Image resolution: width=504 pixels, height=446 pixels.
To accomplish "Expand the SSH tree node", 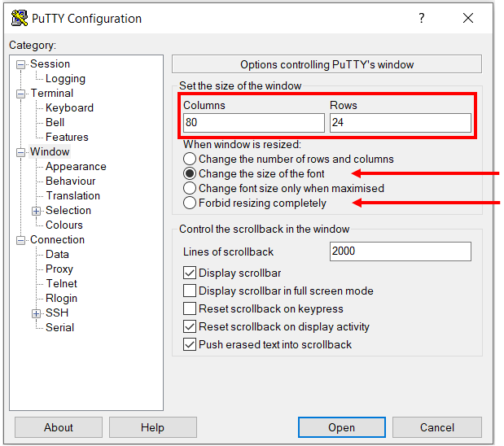I will point(37,313).
